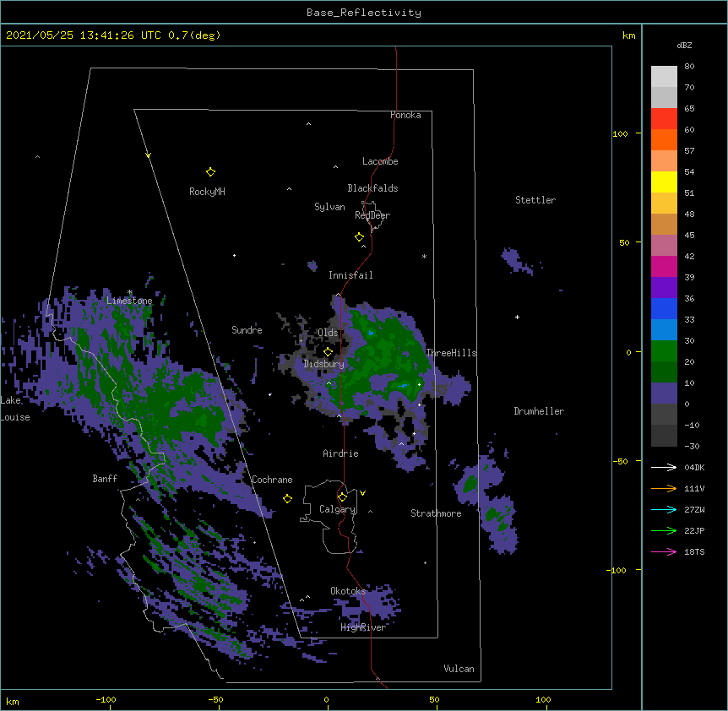This screenshot has width=728, height=711.
Task: Click the Sundre town label
Action: click(247, 330)
